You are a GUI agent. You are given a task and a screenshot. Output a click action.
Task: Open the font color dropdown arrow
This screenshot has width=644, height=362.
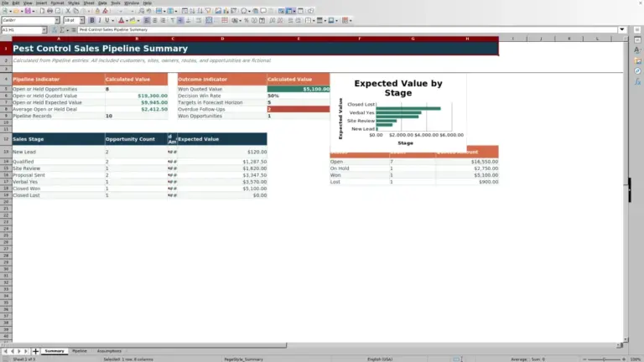point(127,20)
